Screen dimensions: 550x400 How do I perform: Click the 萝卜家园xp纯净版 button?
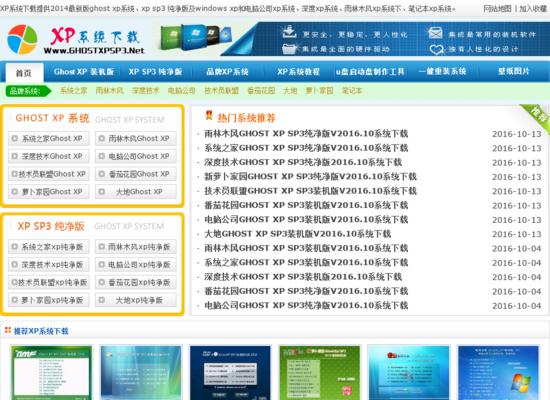click(x=49, y=300)
